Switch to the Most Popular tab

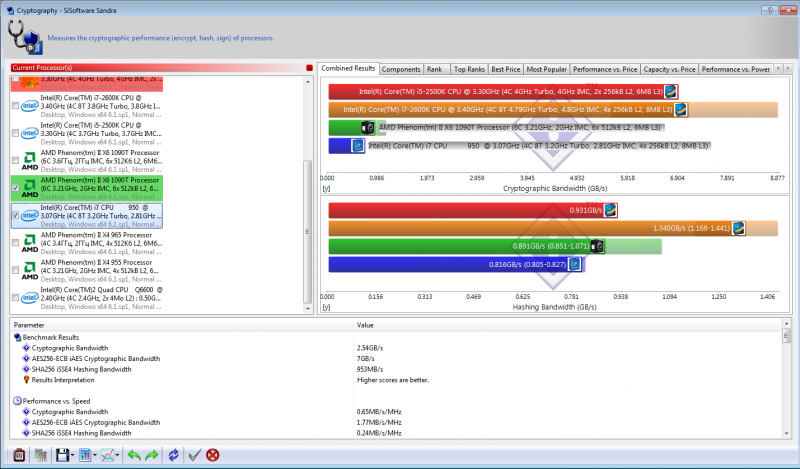click(x=546, y=69)
